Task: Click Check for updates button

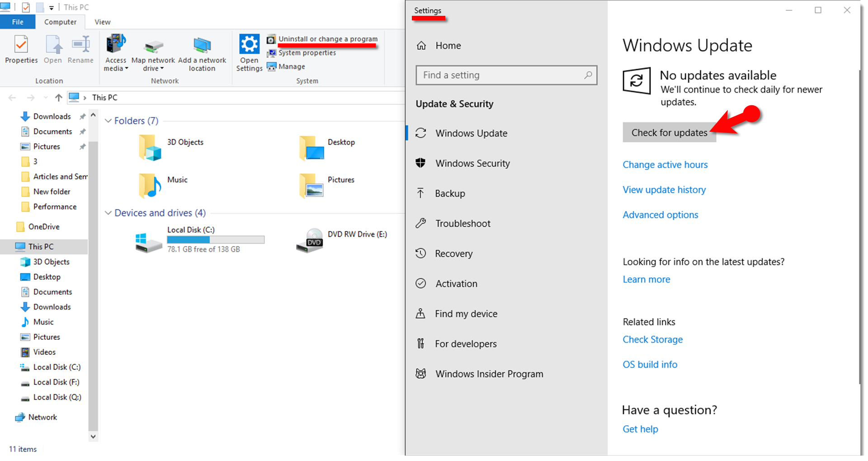Action: tap(669, 132)
